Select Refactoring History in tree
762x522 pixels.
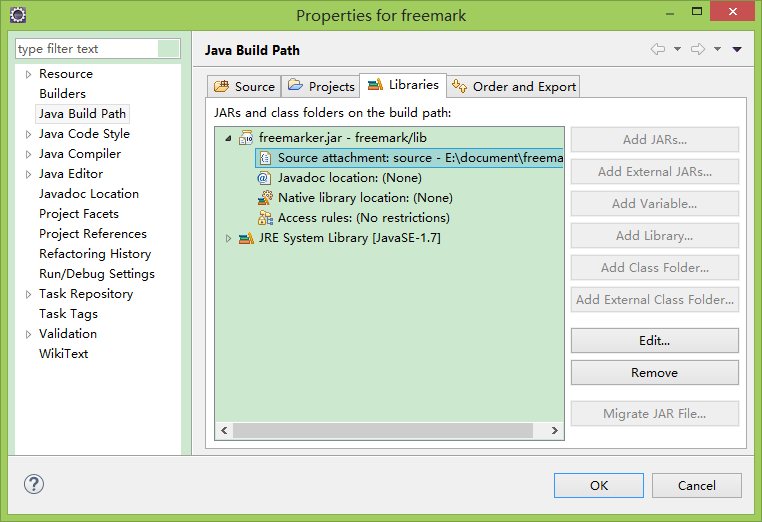pos(95,254)
